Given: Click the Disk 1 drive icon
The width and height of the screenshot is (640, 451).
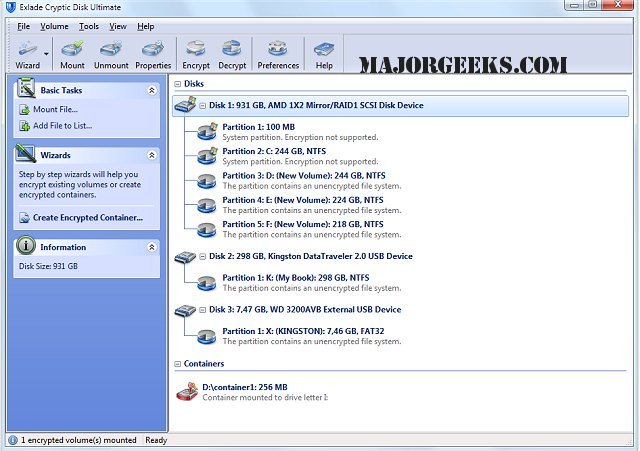Looking at the screenshot, I should coord(185,105).
